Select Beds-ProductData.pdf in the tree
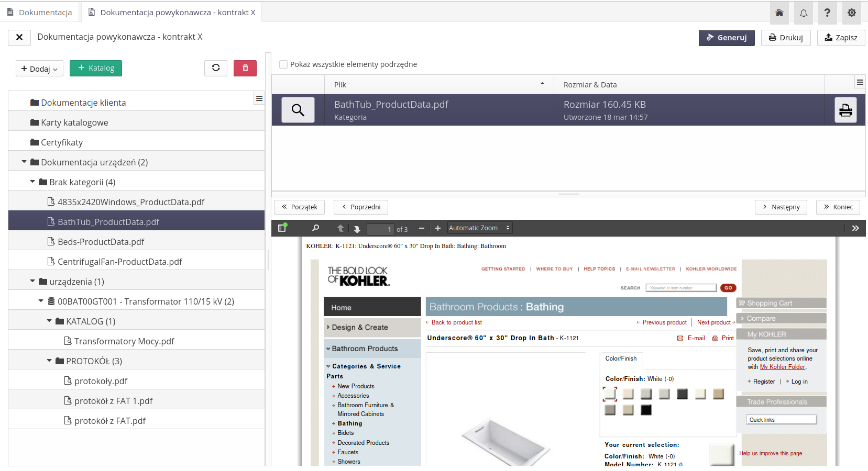This screenshot has height=471, width=868. pos(101,242)
